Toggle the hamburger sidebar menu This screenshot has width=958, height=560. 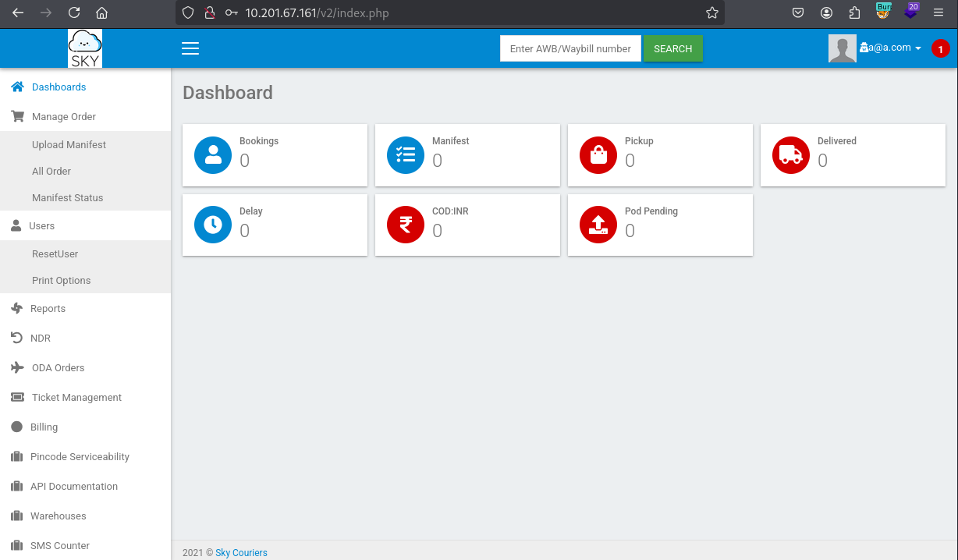pos(190,48)
